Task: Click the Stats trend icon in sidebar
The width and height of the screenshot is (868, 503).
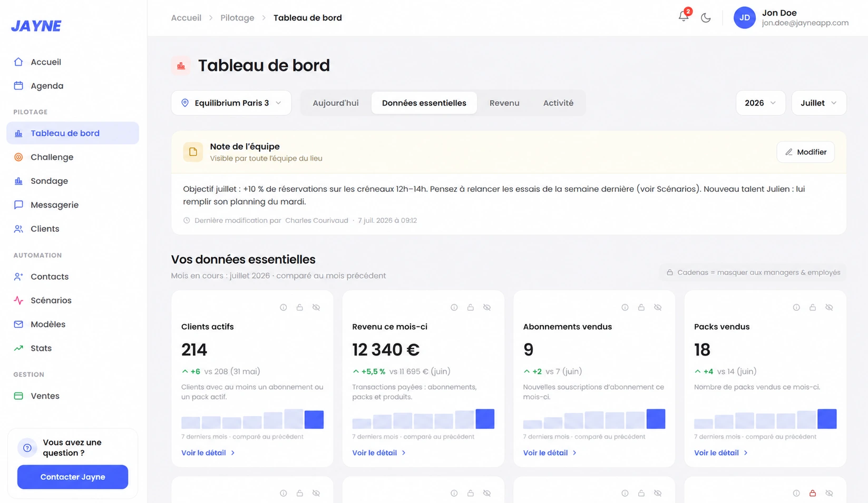Action: [18, 348]
